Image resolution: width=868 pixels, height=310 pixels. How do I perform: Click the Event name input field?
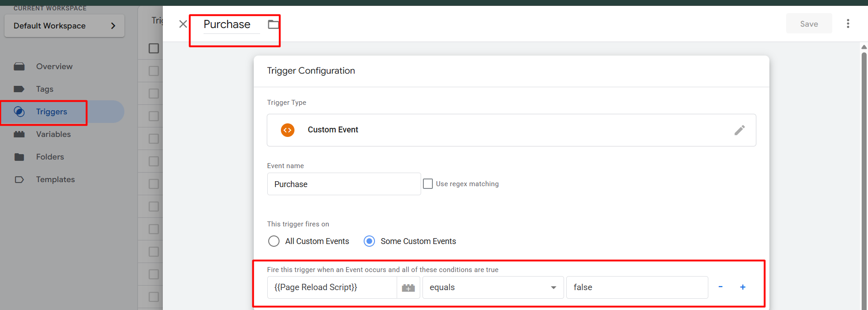[344, 184]
